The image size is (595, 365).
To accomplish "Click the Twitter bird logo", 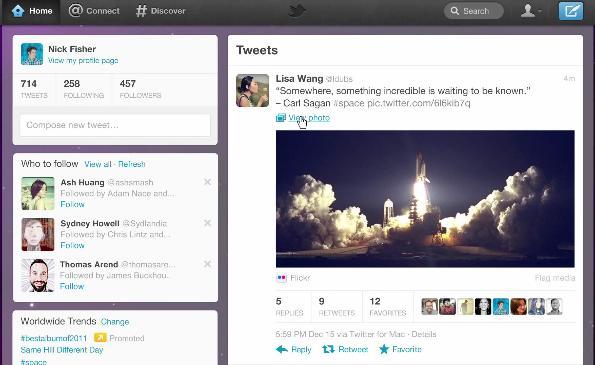I will 297,11.
